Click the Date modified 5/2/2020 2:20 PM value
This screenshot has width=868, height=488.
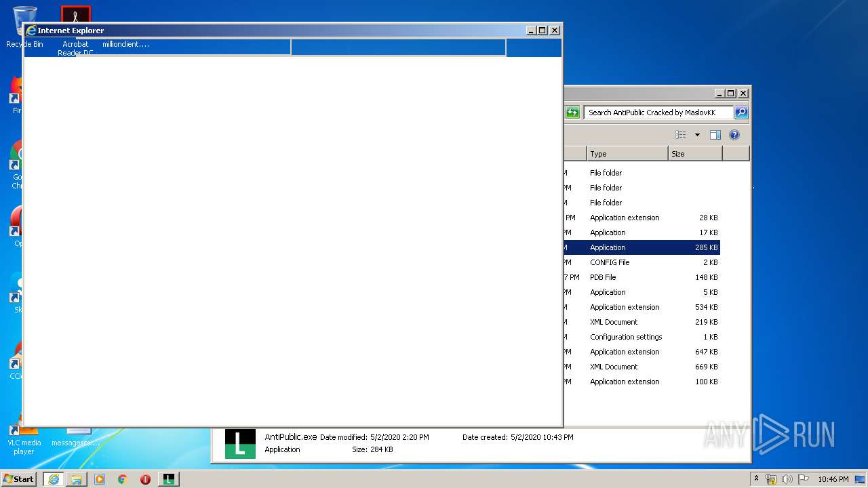tap(399, 437)
